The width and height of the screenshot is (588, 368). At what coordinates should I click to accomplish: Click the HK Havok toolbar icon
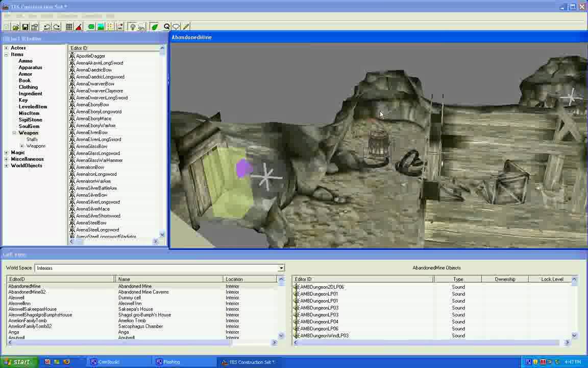pos(120,27)
